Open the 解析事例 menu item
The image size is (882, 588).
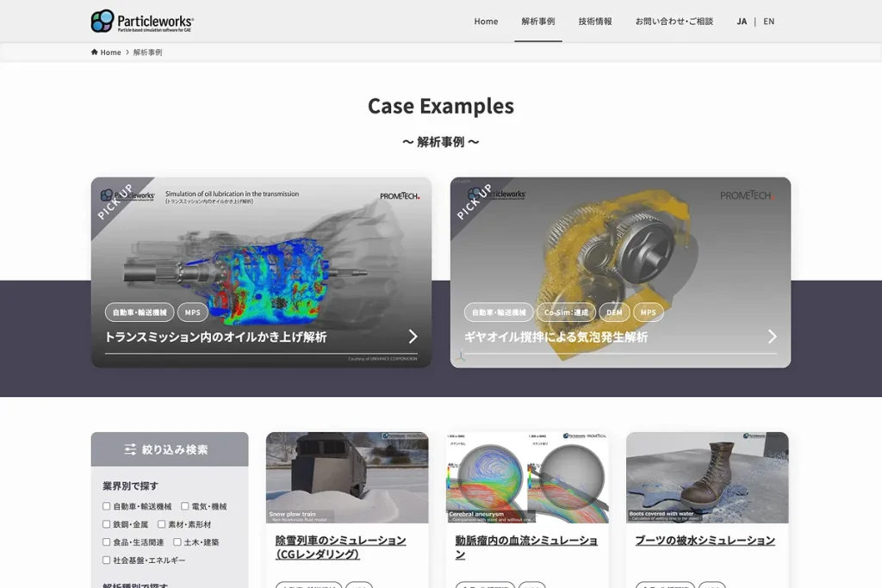coord(537,22)
